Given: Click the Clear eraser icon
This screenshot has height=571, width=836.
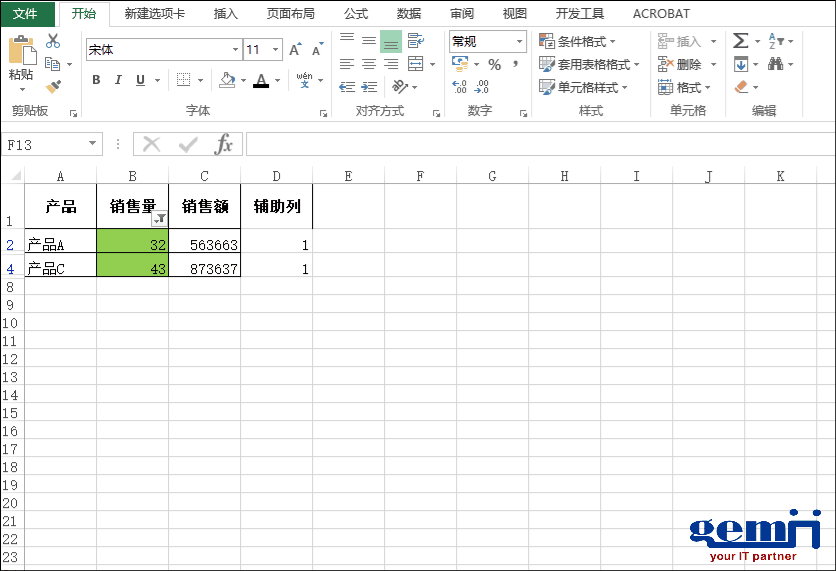Looking at the screenshot, I should [x=741, y=86].
